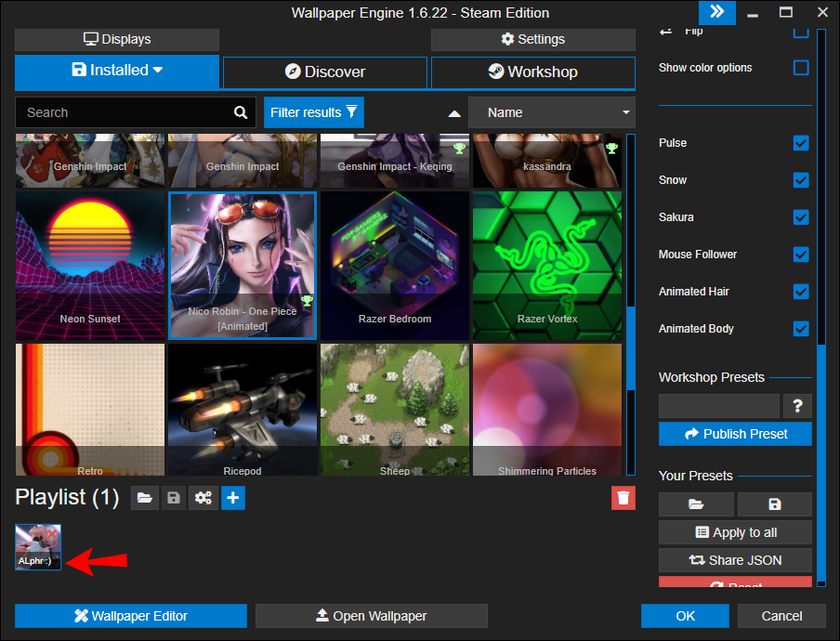Collapse side panel with double-arrow icon
The width and height of the screenshot is (840, 641).
(x=716, y=12)
